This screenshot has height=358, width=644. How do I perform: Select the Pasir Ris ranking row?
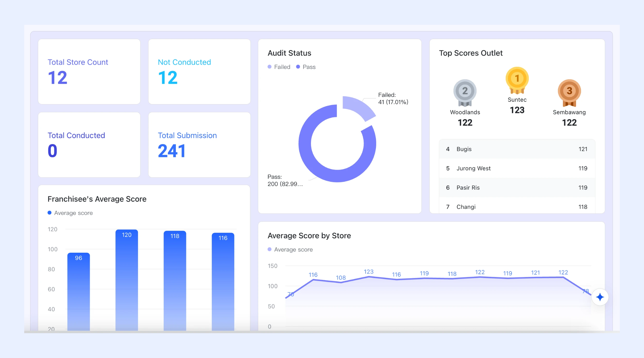click(517, 187)
